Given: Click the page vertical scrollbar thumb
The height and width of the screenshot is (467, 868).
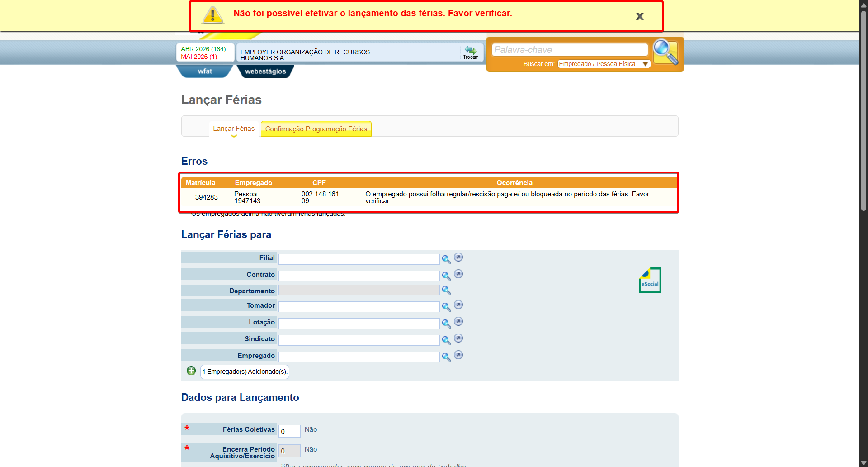Looking at the screenshot, I should point(863,111).
